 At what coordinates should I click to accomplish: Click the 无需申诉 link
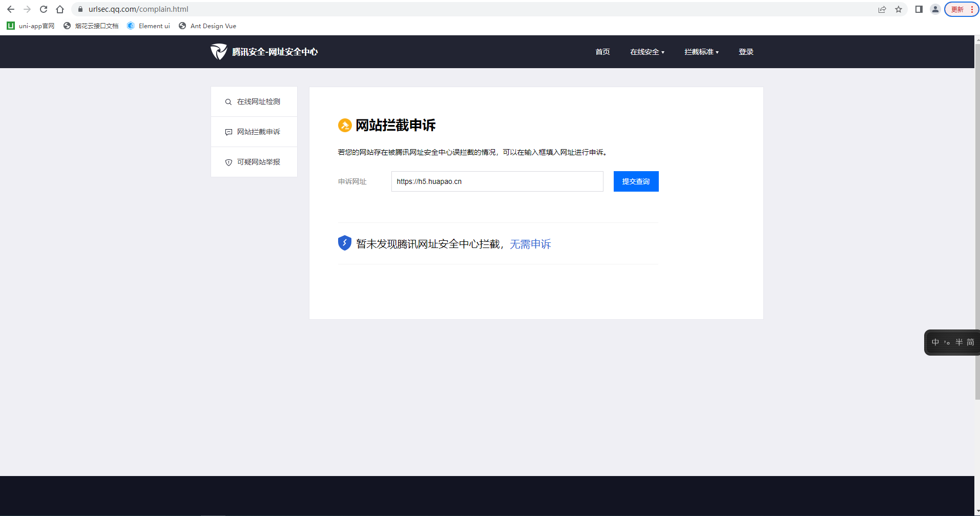(x=530, y=244)
